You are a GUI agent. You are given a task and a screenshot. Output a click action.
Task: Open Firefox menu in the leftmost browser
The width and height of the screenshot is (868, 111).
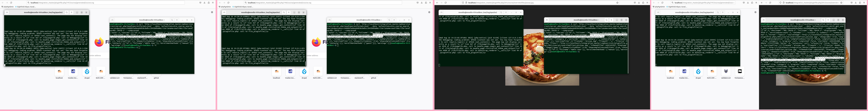click(x=213, y=3)
